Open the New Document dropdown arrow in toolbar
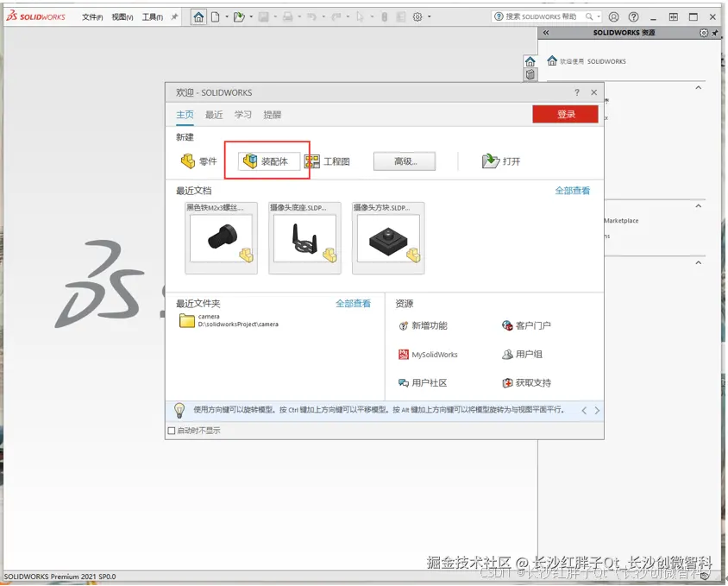Viewport: 728px width, 586px height. 226,16
